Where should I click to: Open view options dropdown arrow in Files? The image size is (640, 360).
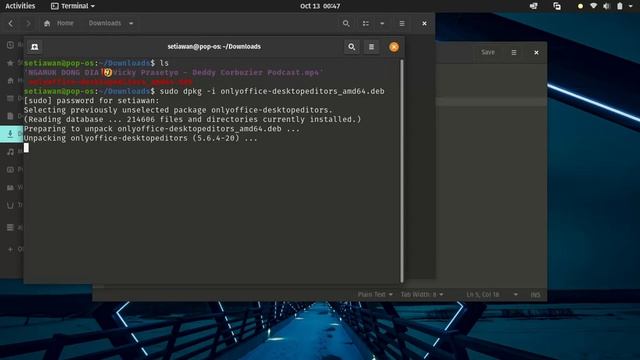pos(382,23)
